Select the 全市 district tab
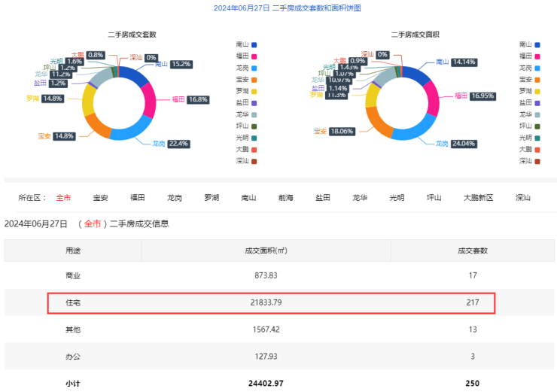The height and width of the screenshot is (392, 557). click(63, 198)
